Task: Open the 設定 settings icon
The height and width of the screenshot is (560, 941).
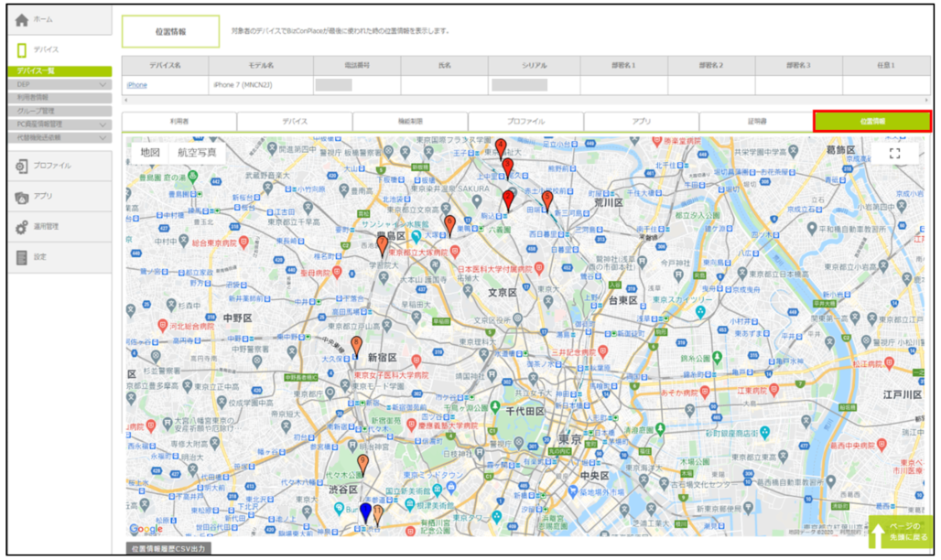Action: (x=22, y=257)
